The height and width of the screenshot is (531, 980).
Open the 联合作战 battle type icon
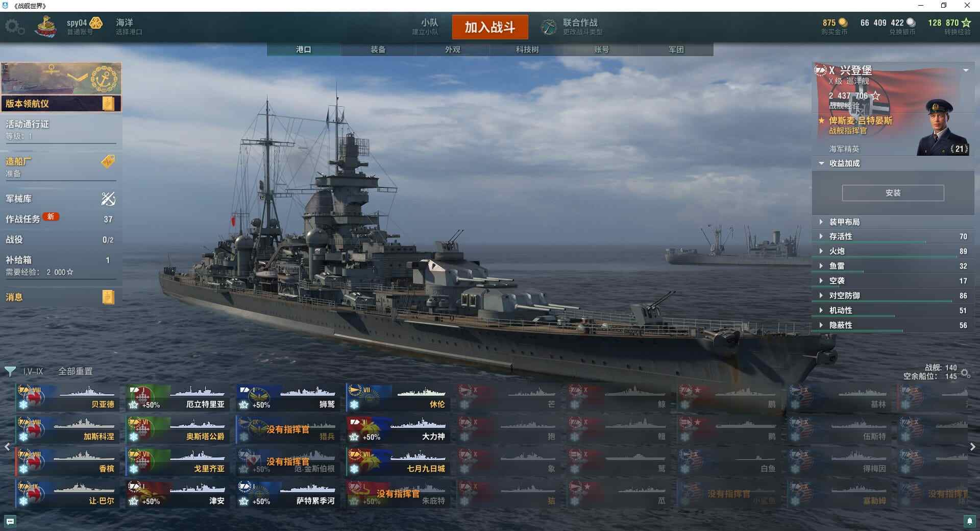pos(549,27)
